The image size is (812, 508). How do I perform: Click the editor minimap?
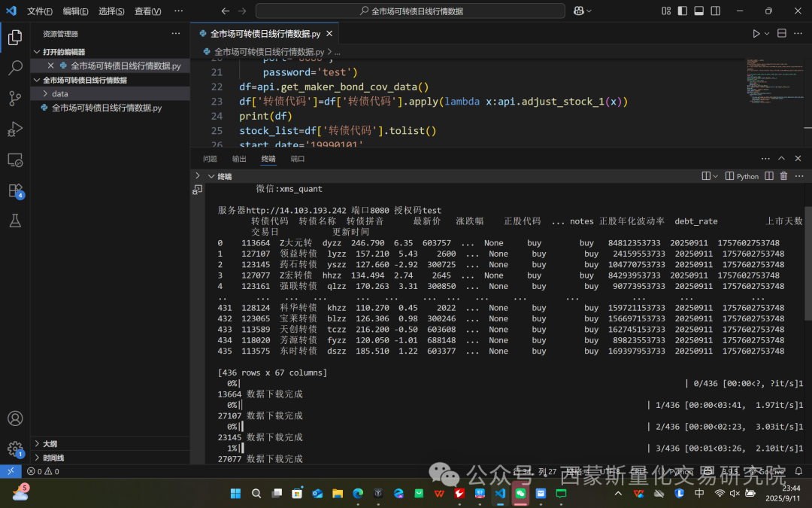point(774,82)
